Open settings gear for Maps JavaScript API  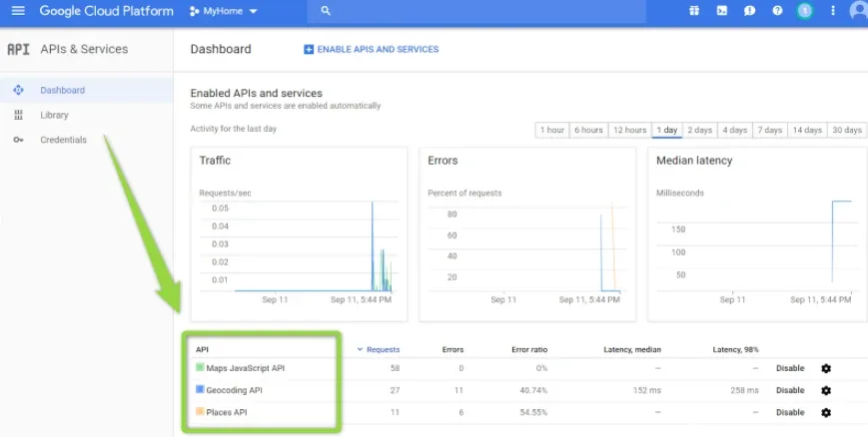click(x=826, y=368)
